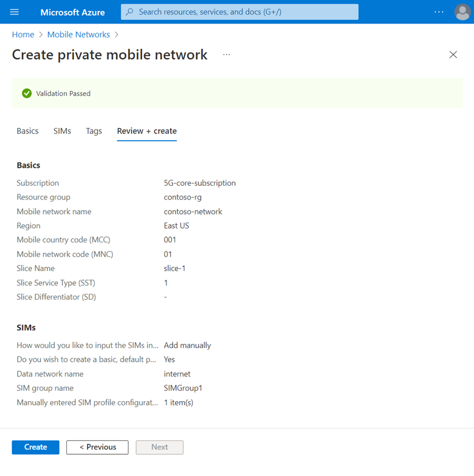Switch to the Basics tab
Image resolution: width=474 pixels, height=476 pixels.
coord(28,131)
